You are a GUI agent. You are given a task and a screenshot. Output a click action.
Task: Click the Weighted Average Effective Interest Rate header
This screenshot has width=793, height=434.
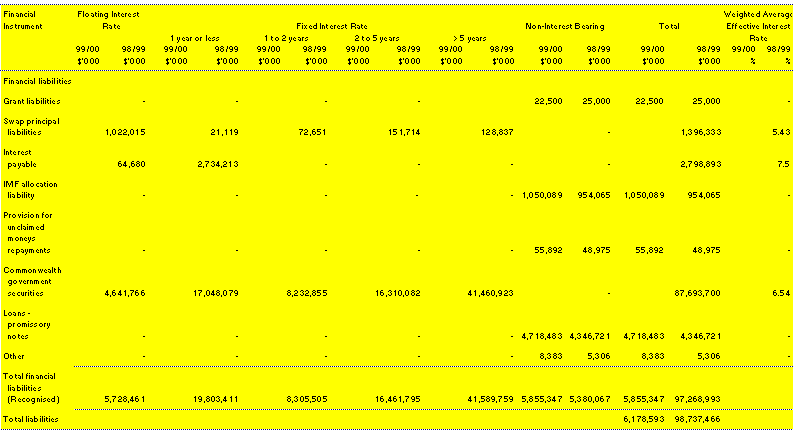(757, 26)
